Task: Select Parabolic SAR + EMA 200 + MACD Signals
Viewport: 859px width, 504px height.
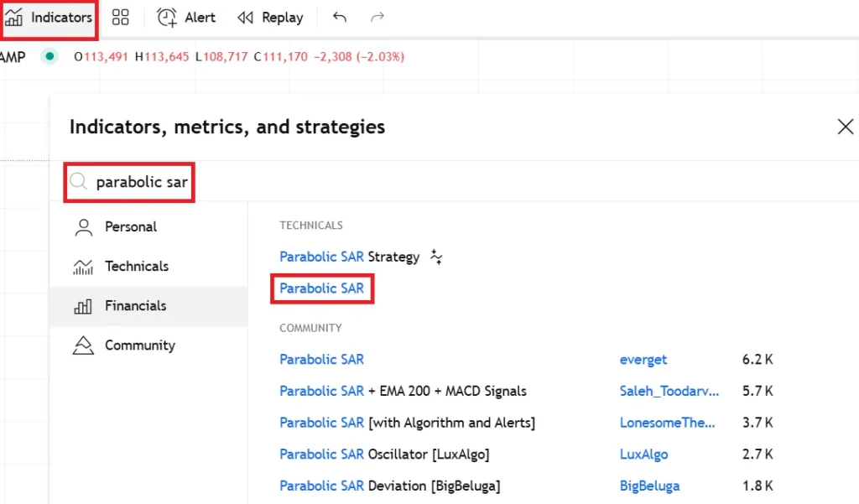Action: pos(403,391)
